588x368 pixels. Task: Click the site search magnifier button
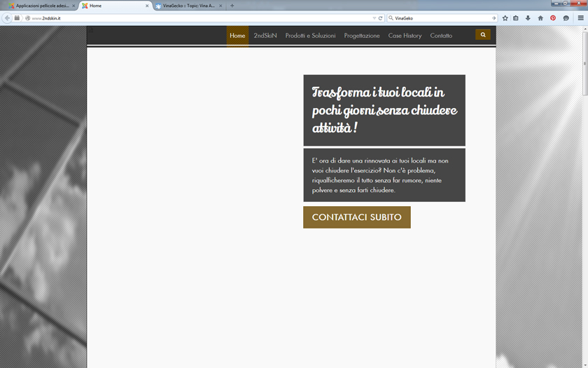483,35
